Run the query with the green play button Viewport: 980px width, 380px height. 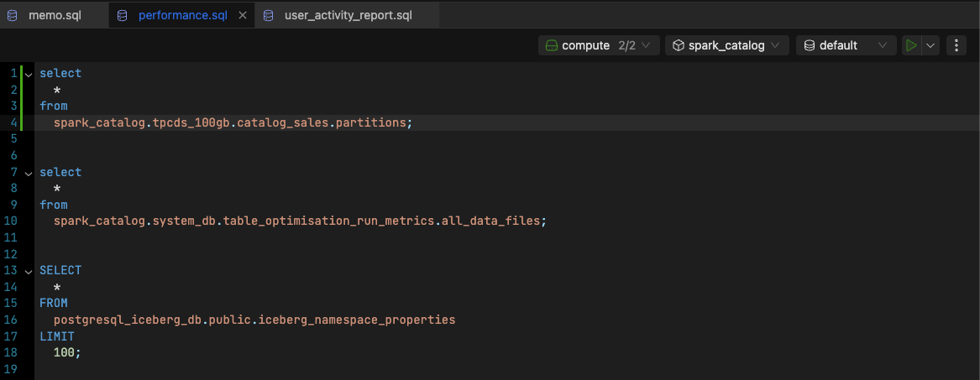(912, 45)
